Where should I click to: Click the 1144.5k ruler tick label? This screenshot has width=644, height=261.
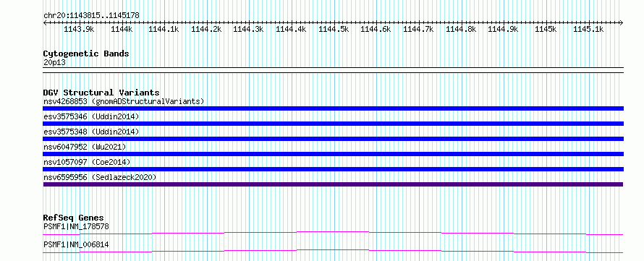[x=334, y=29]
